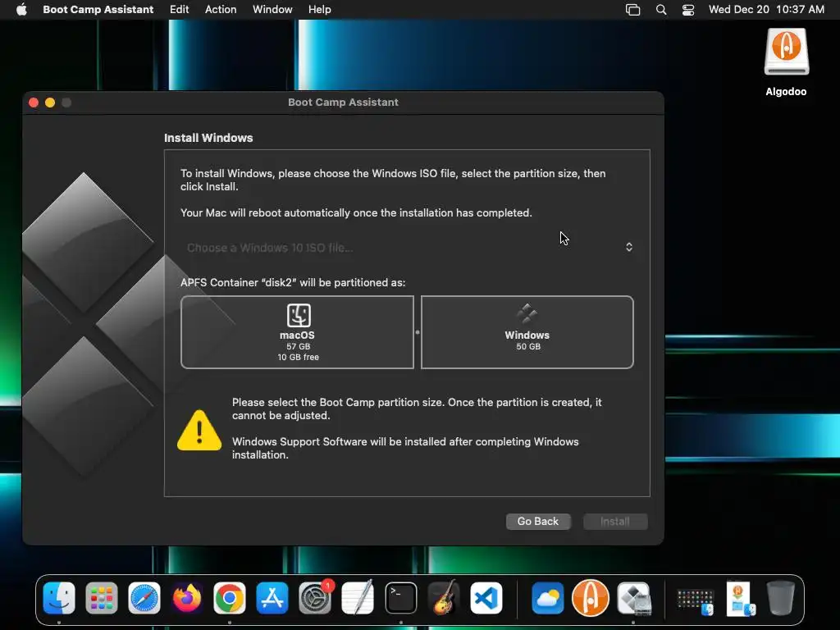Click the ISO chooser up-down arrows
The image size is (840, 630).
[x=629, y=247]
